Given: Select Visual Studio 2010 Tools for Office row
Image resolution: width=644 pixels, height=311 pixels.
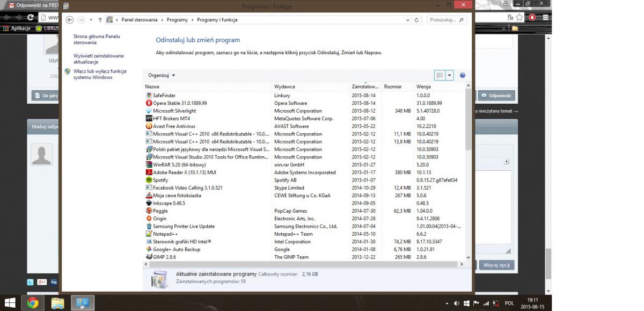Looking at the screenshot, I should pos(304,157).
